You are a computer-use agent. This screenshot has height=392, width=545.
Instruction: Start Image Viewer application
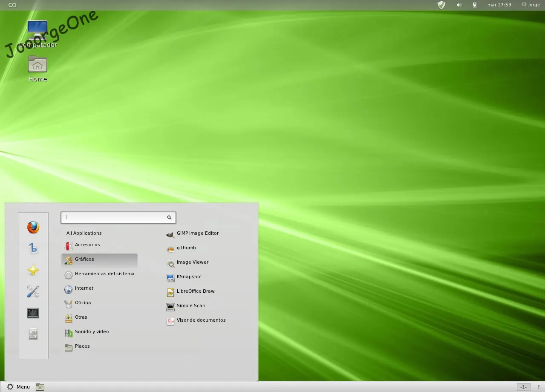[187, 262]
